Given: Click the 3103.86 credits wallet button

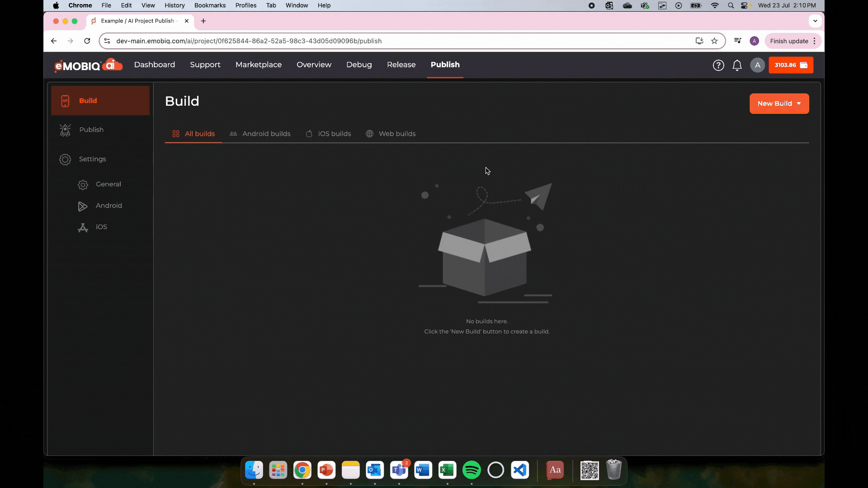Looking at the screenshot, I should [x=791, y=65].
